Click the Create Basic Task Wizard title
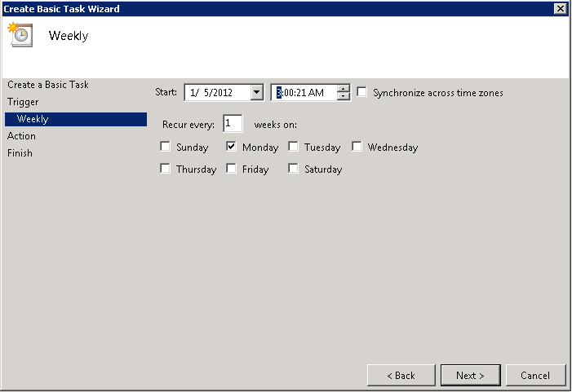This screenshot has width=572, height=392. click(x=62, y=9)
